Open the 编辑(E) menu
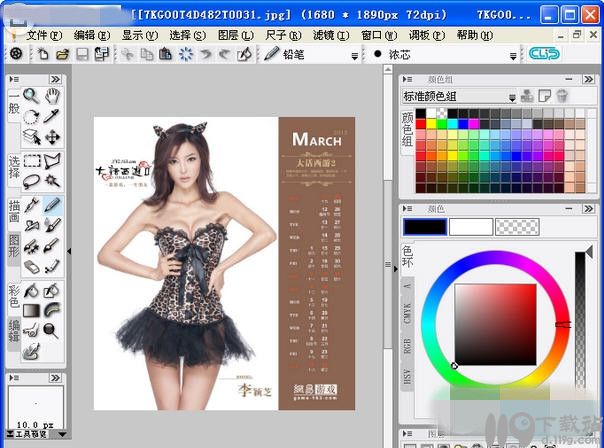The width and height of the screenshot is (604, 448). pos(92,35)
